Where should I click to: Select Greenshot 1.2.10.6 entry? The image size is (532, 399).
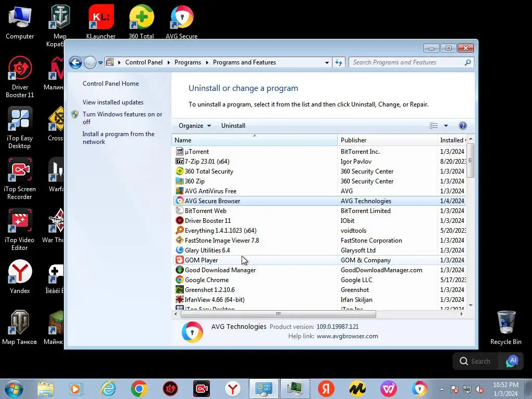click(x=320, y=290)
